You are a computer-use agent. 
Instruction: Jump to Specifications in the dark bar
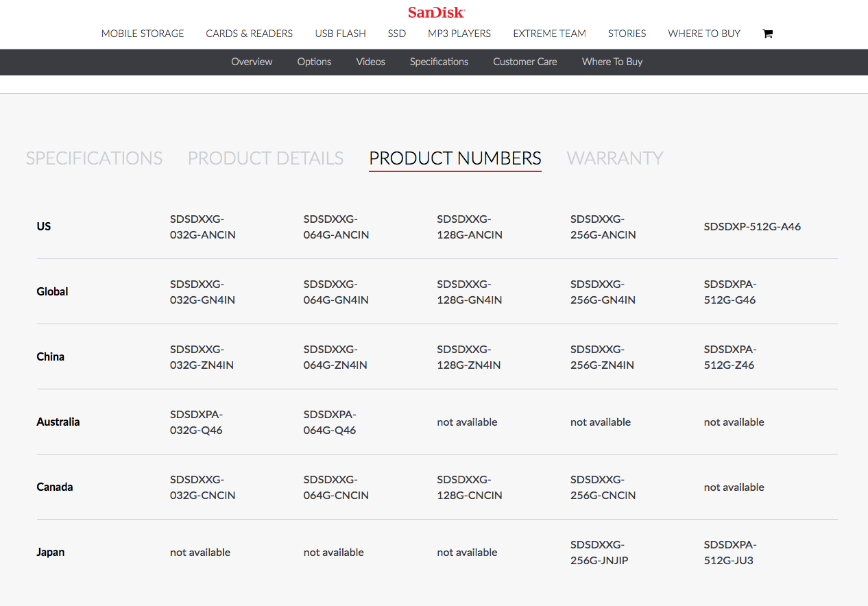coord(439,62)
